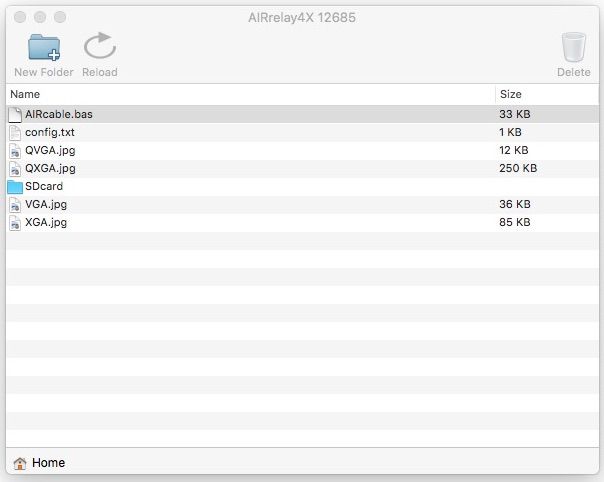Click the 1 KB size value
604x482 pixels.
(510, 132)
